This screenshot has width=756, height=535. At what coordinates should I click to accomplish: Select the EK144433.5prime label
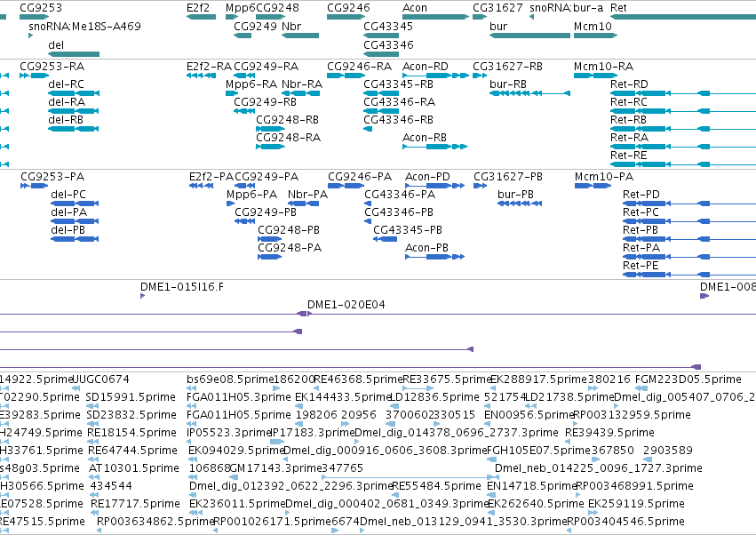[342, 397]
